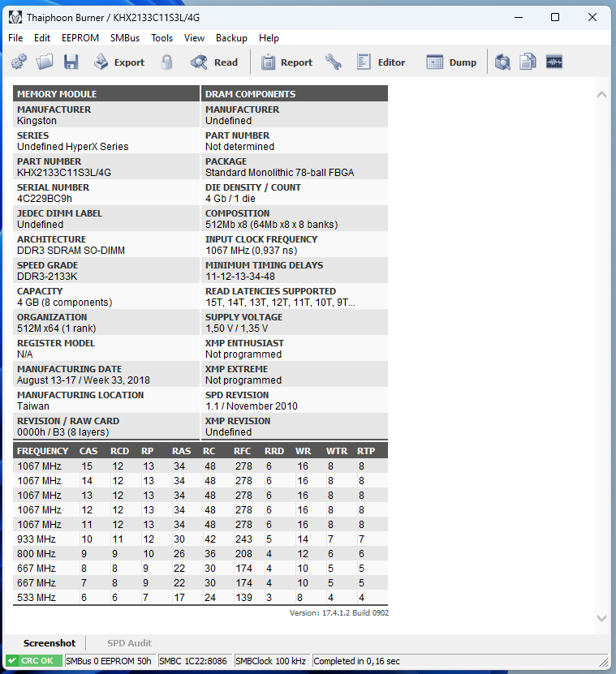Open a file with the folder icon
Screen dimensions: 616x674
click(45, 62)
